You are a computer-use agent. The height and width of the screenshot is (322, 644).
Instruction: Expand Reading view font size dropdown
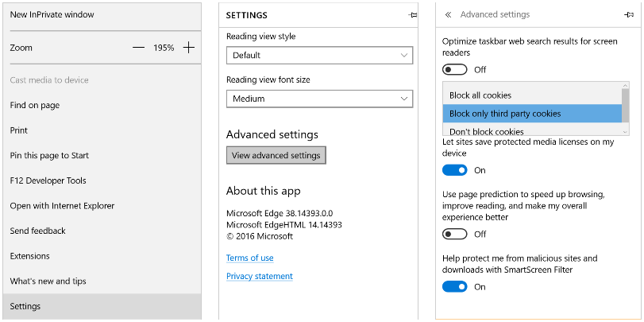319,99
